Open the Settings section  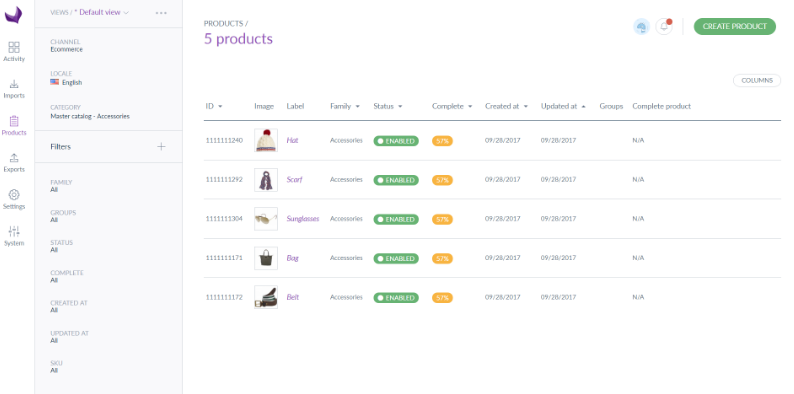pos(14,200)
